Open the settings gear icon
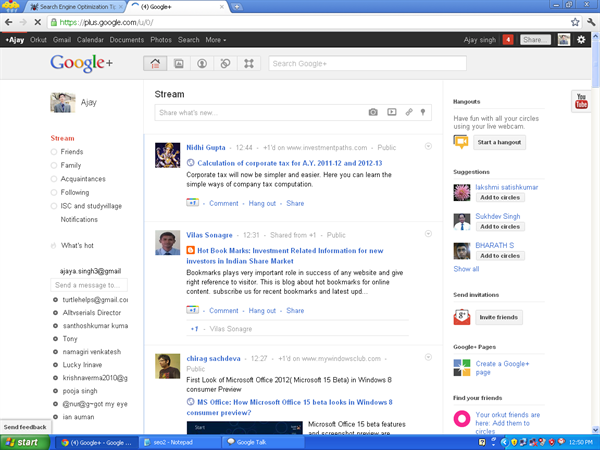The height and width of the screenshot is (450, 600). (581, 39)
